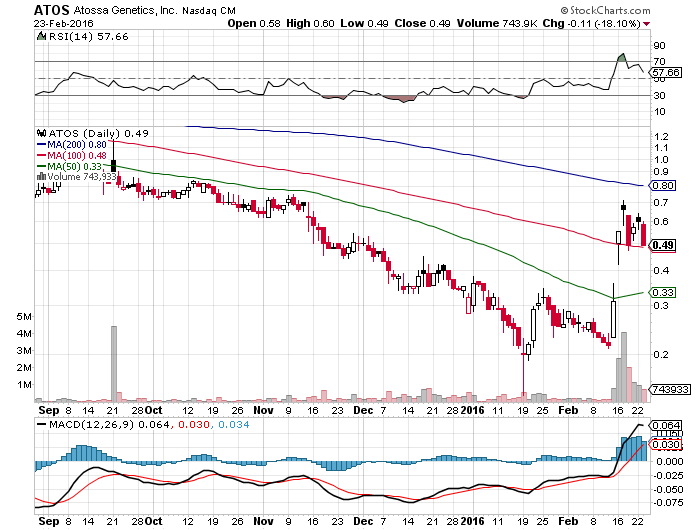Viewport: 700px width, 530px height.
Task: Click the volume bars icon in legend
Action: pyautogui.click(x=42, y=177)
